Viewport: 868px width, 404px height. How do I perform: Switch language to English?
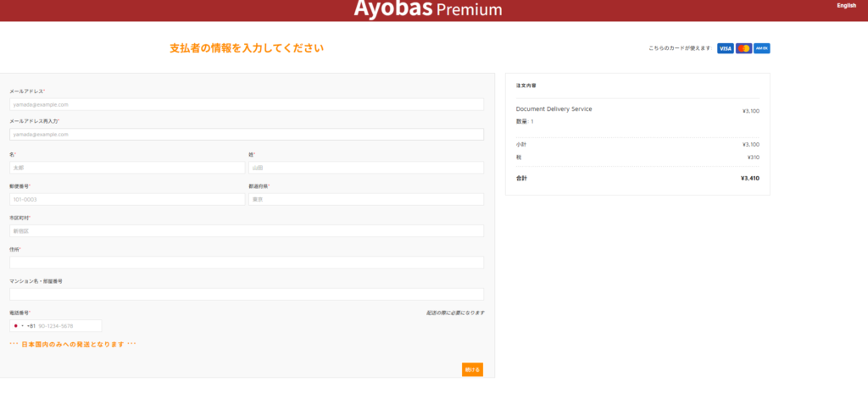[x=846, y=6]
